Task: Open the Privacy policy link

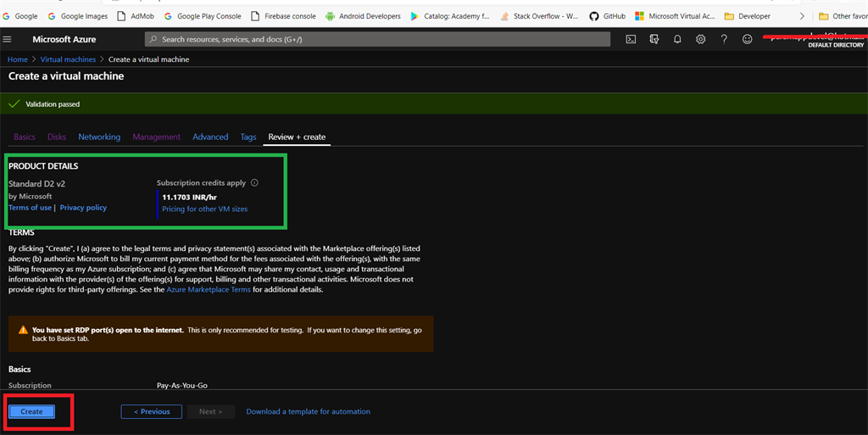Action: [x=83, y=208]
